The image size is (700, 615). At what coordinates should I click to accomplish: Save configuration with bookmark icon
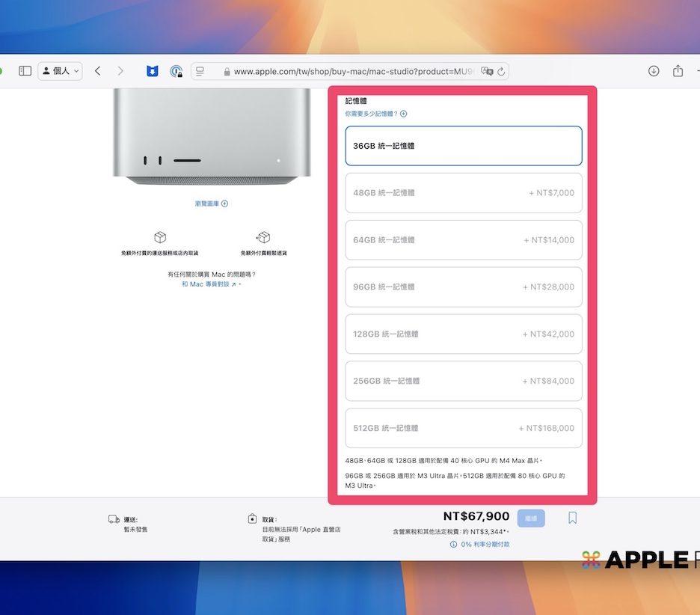(x=572, y=518)
